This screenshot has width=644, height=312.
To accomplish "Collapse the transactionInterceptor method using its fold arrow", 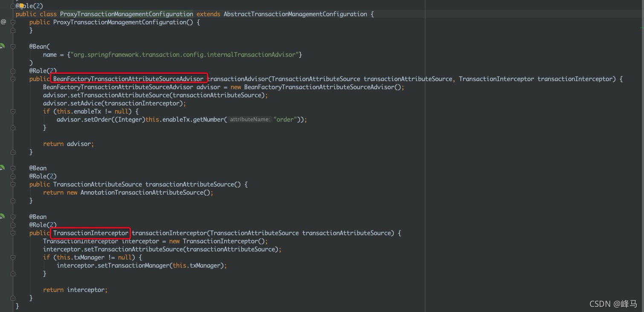I will pos(13,233).
